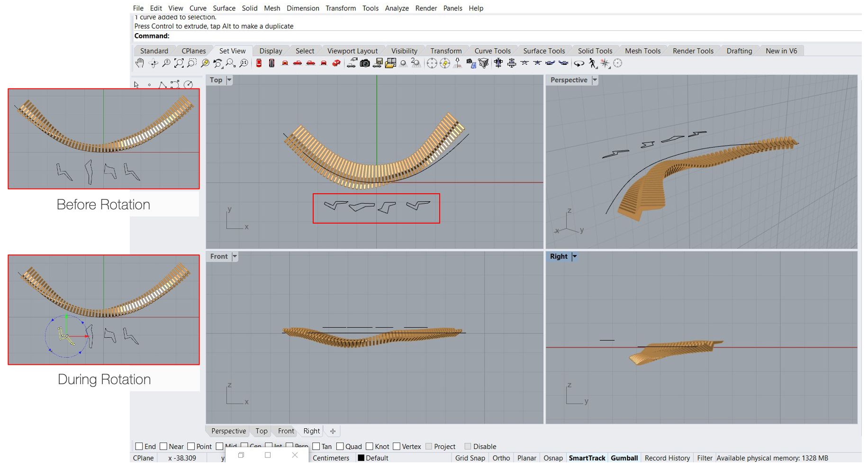Click the turntable rotate arrow icon

[579, 63]
